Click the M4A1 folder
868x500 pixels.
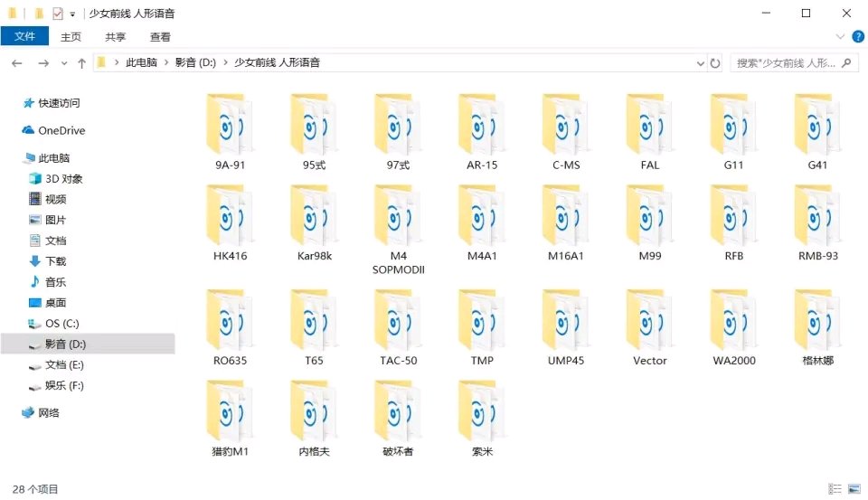(x=482, y=222)
